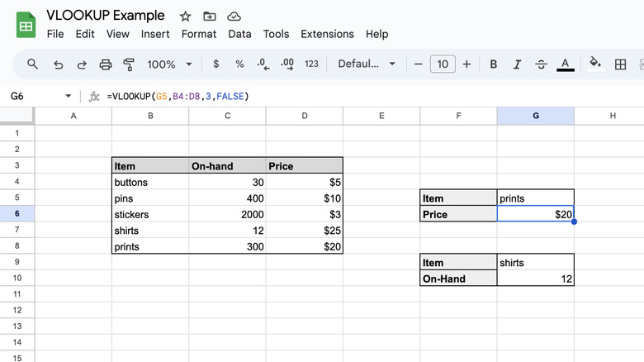Click the print icon
The width and height of the screenshot is (644, 362).
point(106,64)
